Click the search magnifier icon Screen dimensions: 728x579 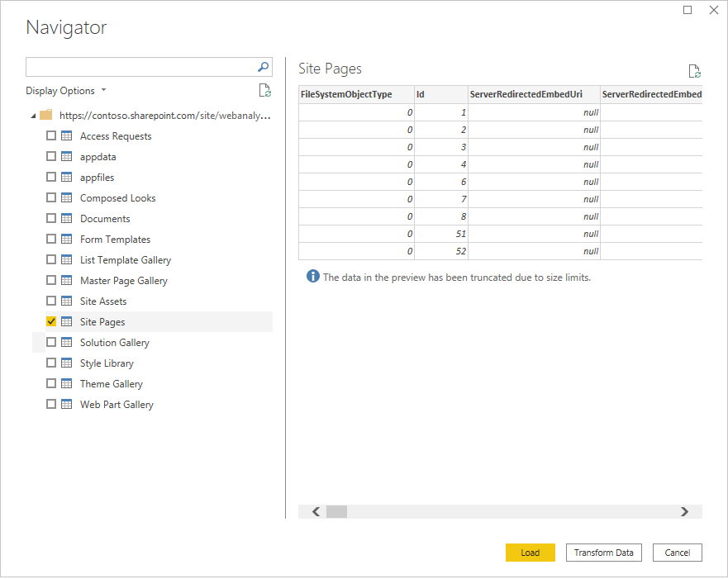pyautogui.click(x=263, y=67)
